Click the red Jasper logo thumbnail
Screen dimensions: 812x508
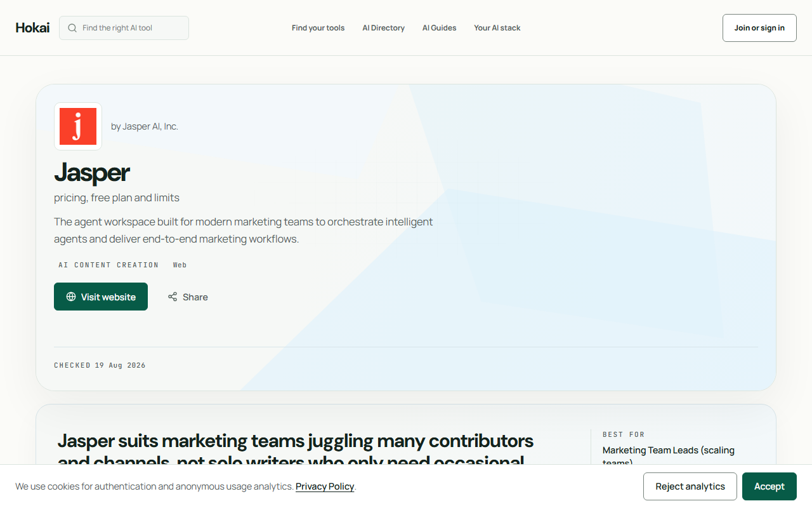[x=78, y=126]
